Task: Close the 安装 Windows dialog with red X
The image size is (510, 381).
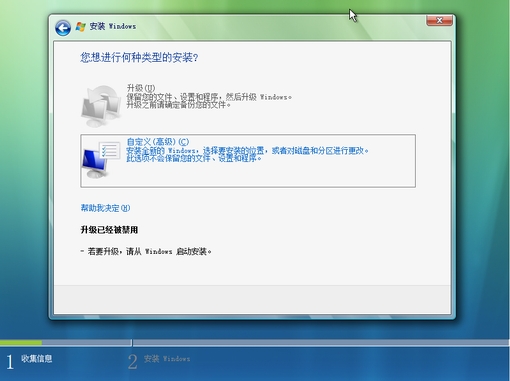Action: coord(439,20)
